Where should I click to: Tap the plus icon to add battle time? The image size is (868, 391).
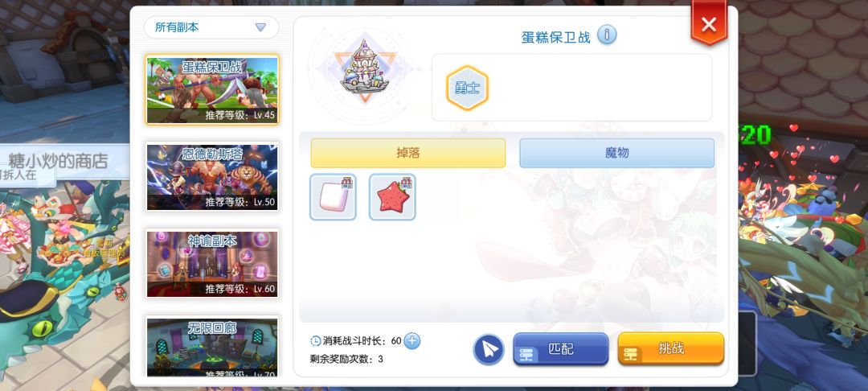tap(411, 340)
